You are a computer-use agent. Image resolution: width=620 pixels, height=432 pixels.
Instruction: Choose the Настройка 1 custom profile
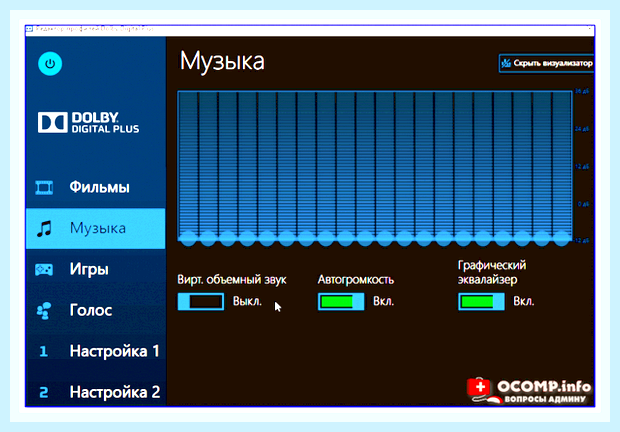coord(95,351)
